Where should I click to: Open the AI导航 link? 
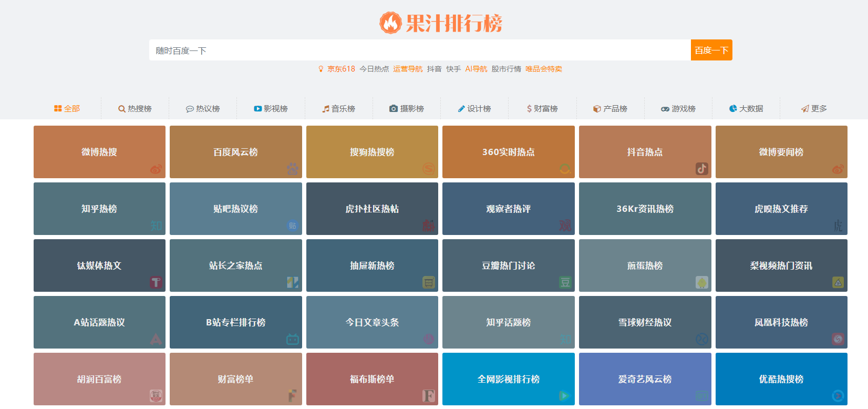point(476,69)
